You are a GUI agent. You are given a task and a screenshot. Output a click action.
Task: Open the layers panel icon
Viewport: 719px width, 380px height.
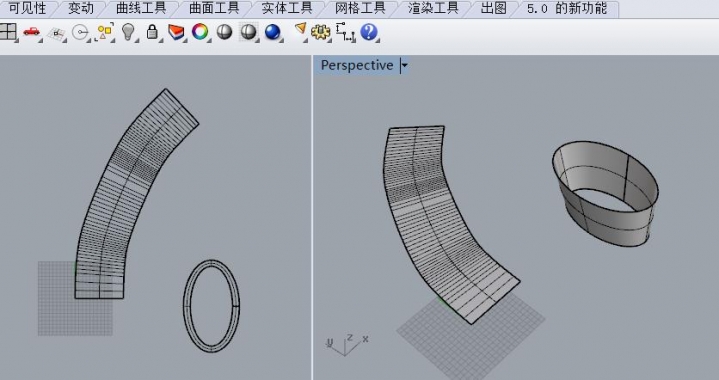(176, 32)
